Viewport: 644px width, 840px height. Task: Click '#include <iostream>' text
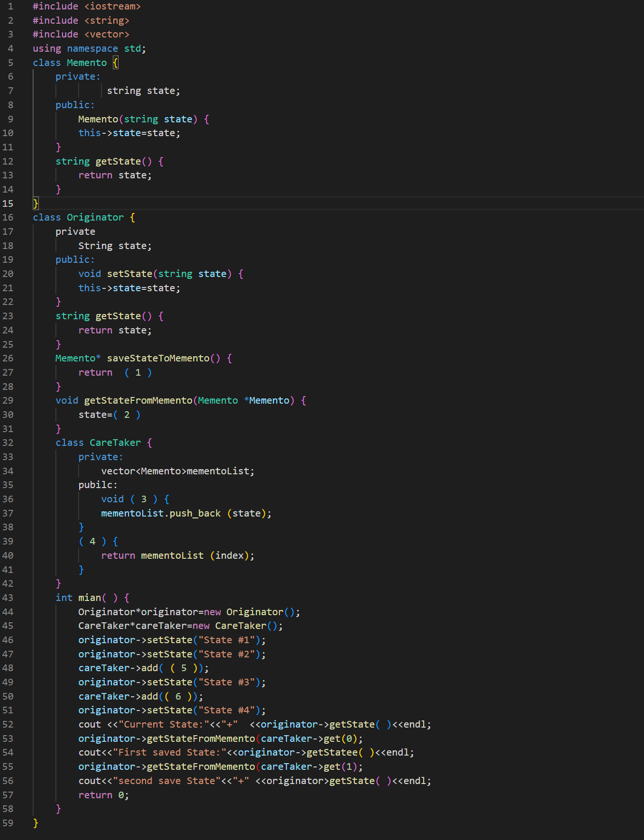[x=87, y=7]
